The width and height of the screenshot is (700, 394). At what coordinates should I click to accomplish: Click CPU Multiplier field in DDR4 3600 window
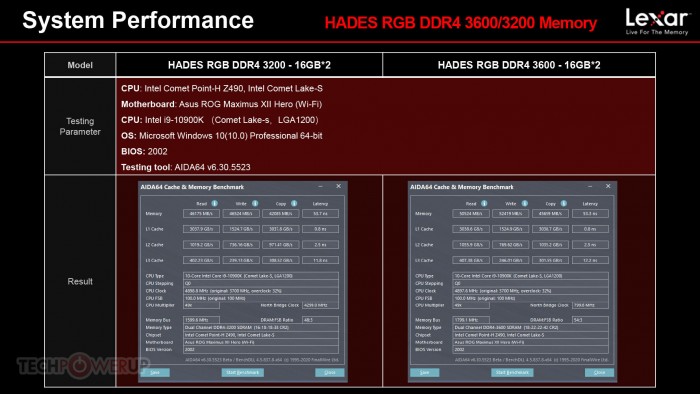(x=471, y=305)
